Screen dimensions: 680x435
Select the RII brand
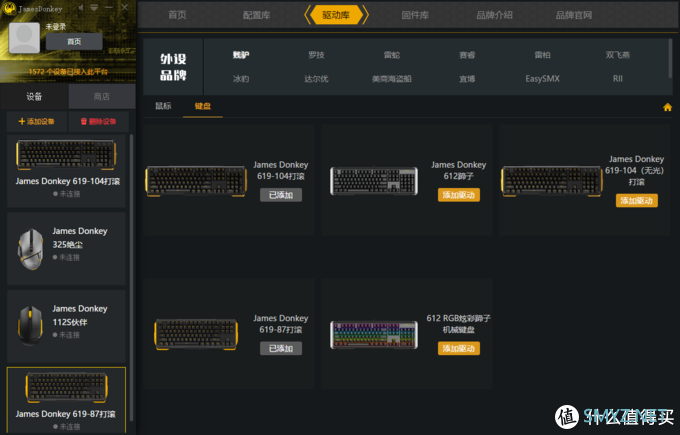tap(618, 79)
